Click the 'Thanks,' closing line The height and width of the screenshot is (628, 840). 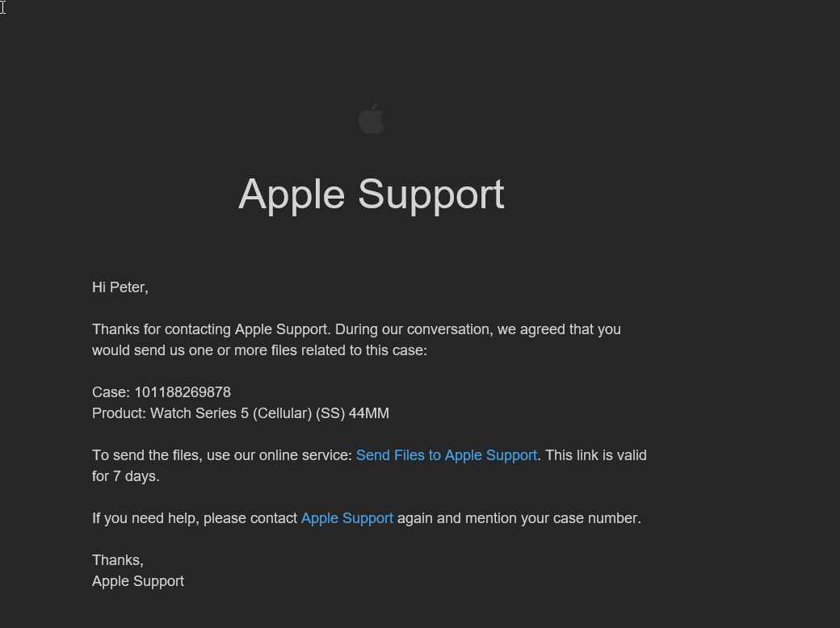(118, 560)
